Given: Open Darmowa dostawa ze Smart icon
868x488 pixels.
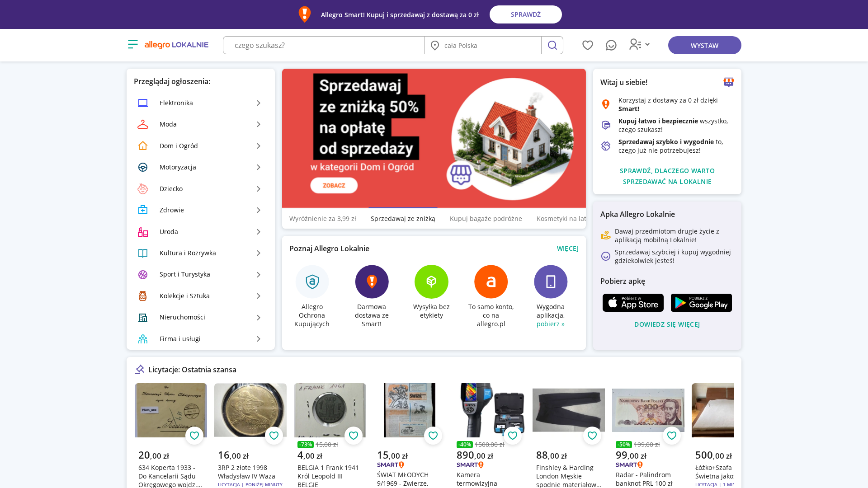Looking at the screenshot, I should (x=372, y=282).
